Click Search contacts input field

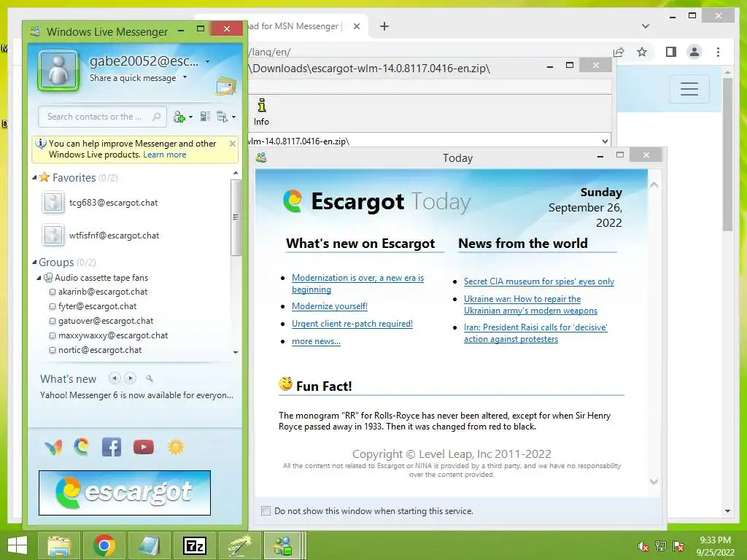tap(102, 117)
